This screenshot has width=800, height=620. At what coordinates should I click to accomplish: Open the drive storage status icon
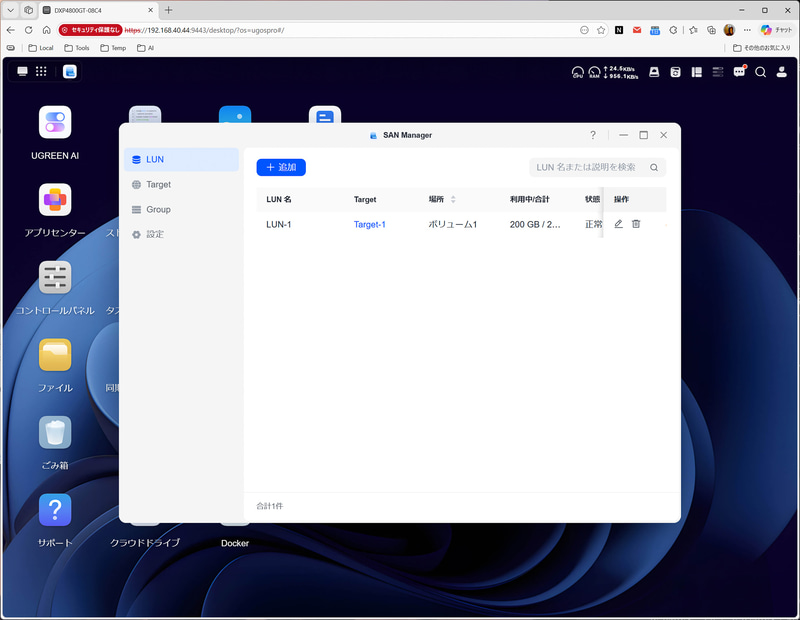(x=654, y=72)
